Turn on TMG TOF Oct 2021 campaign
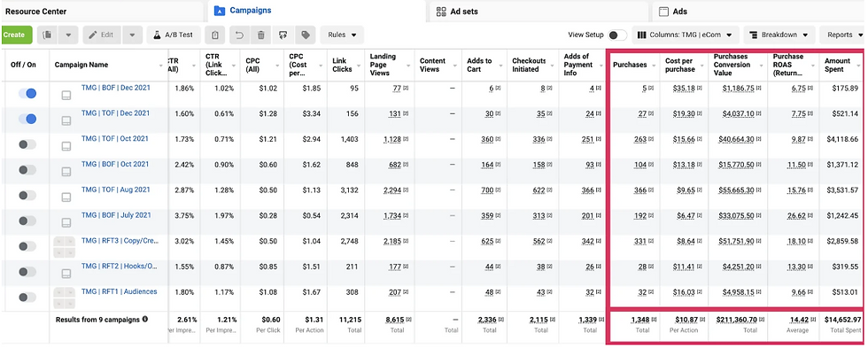This screenshot has width=868, height=348. 27,144
